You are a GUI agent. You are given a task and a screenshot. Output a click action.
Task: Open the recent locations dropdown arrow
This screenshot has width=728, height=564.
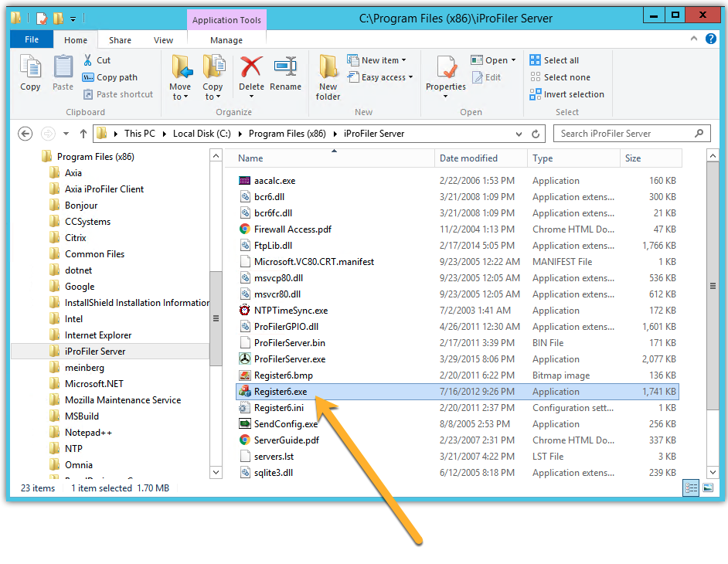(x=66, y=134)
